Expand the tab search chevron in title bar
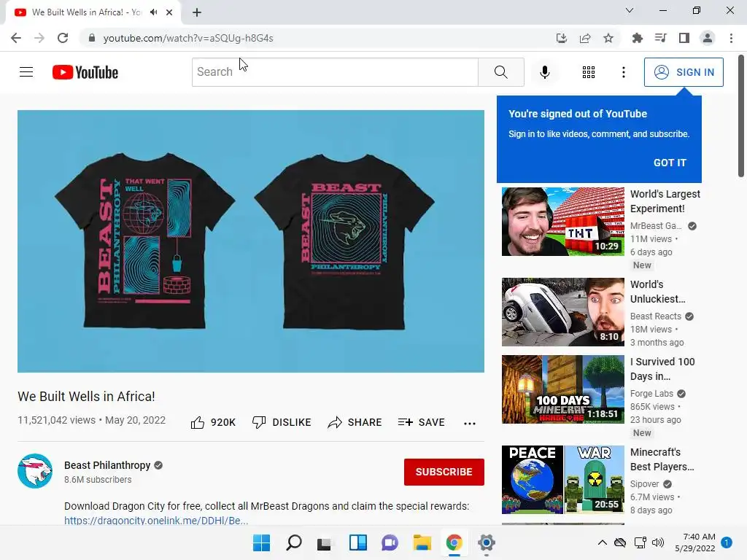The width and height of the screenshot is (747, 560). click(630, 10)
